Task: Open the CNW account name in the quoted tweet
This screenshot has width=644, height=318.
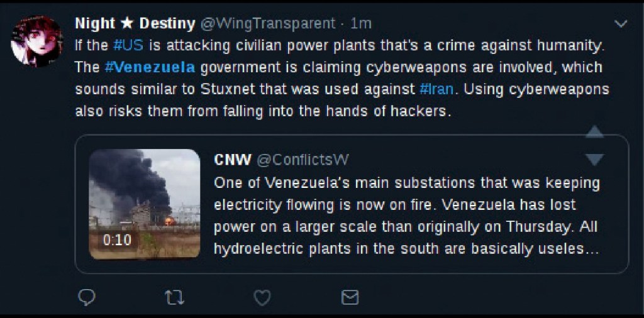Action: (233, 160)
